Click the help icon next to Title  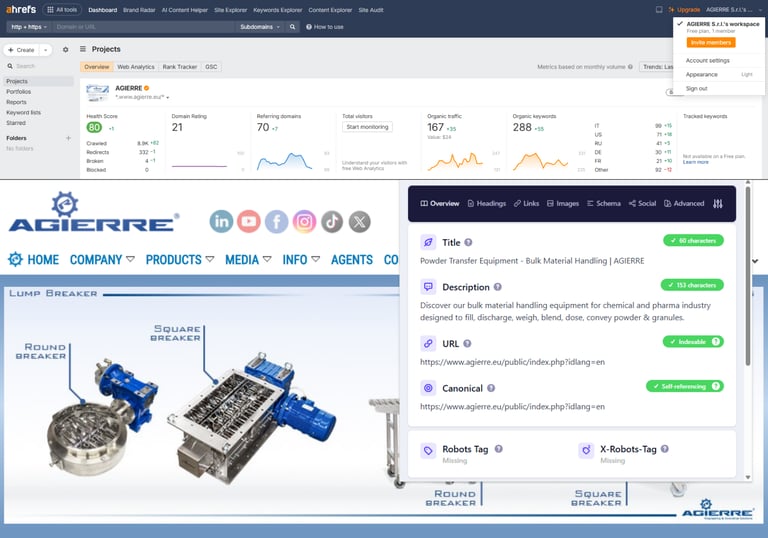(x=468, y=242)
